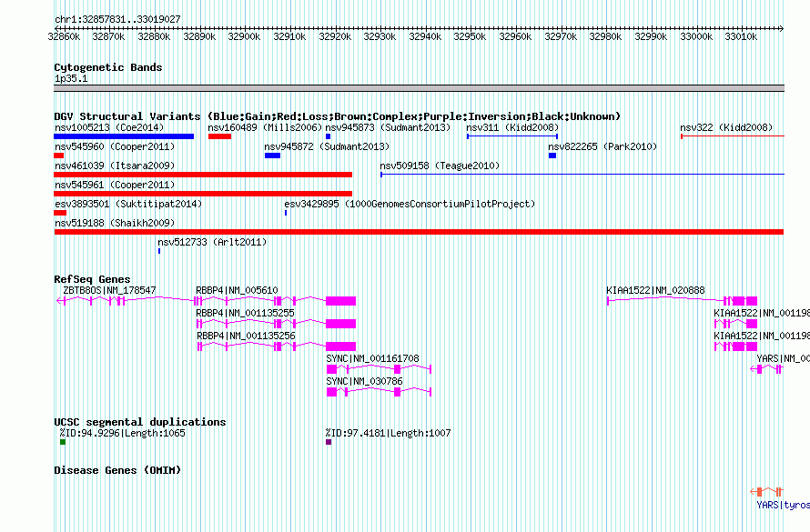Viewport: 810px width, 532px height.
Task: Click the green segmental duplication marker
Action: 63,442
